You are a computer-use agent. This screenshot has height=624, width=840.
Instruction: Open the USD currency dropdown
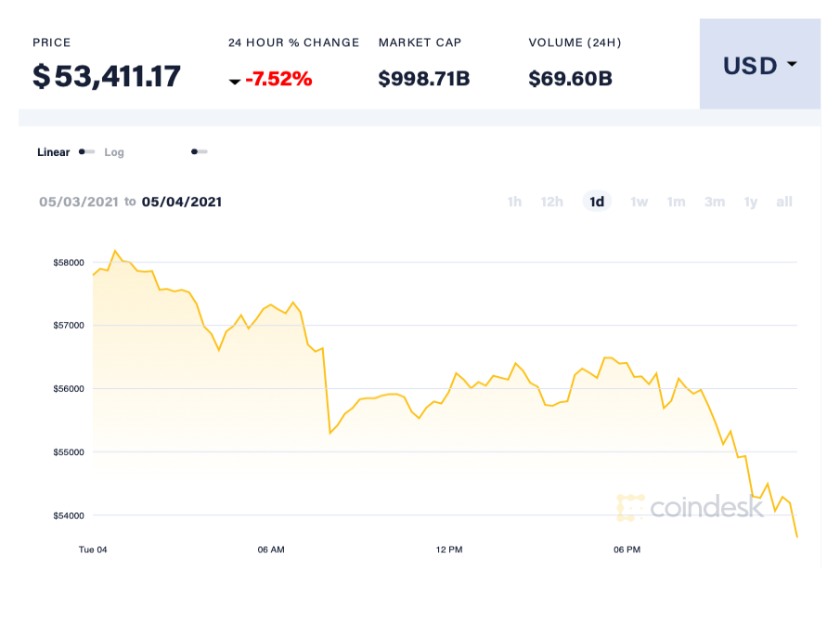click(760, 65)
